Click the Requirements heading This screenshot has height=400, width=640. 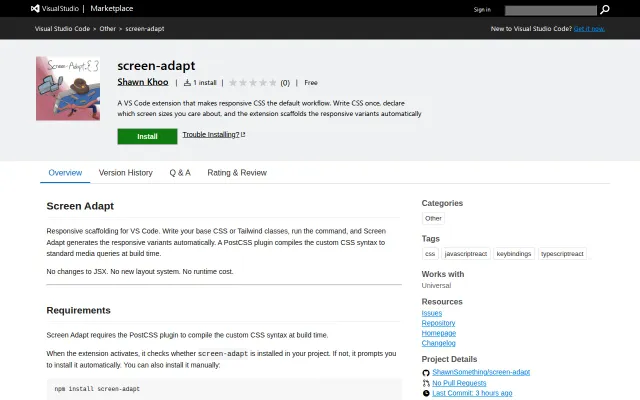click(x=78, y=311)
